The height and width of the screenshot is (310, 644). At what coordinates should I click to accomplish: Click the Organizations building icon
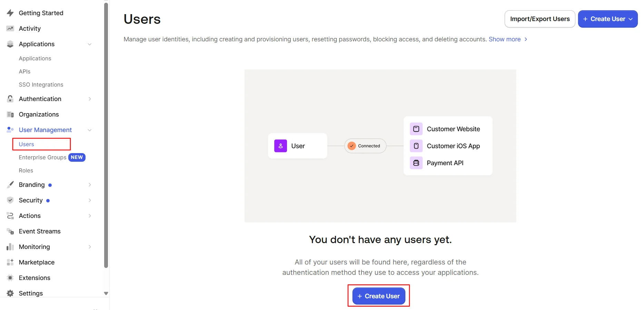[10, 114]
